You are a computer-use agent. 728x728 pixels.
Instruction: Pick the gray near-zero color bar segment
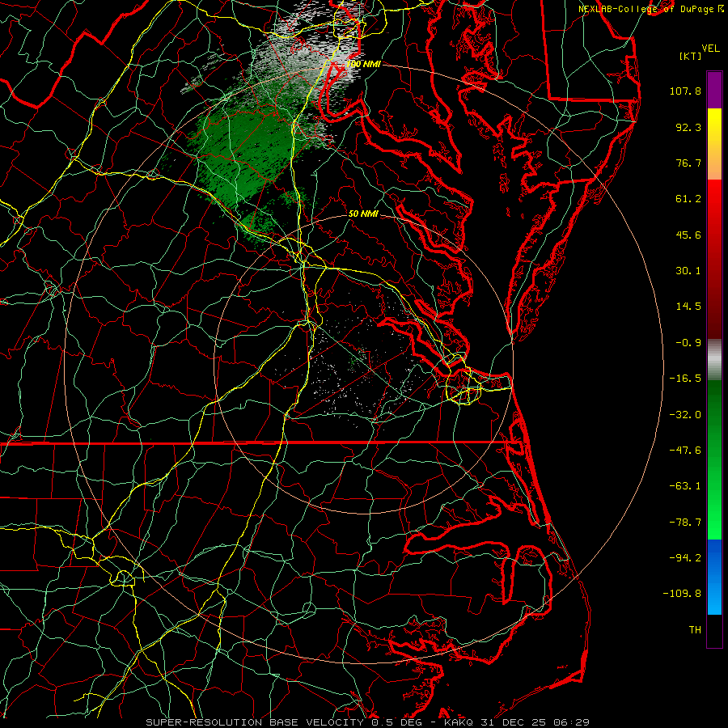714,360
